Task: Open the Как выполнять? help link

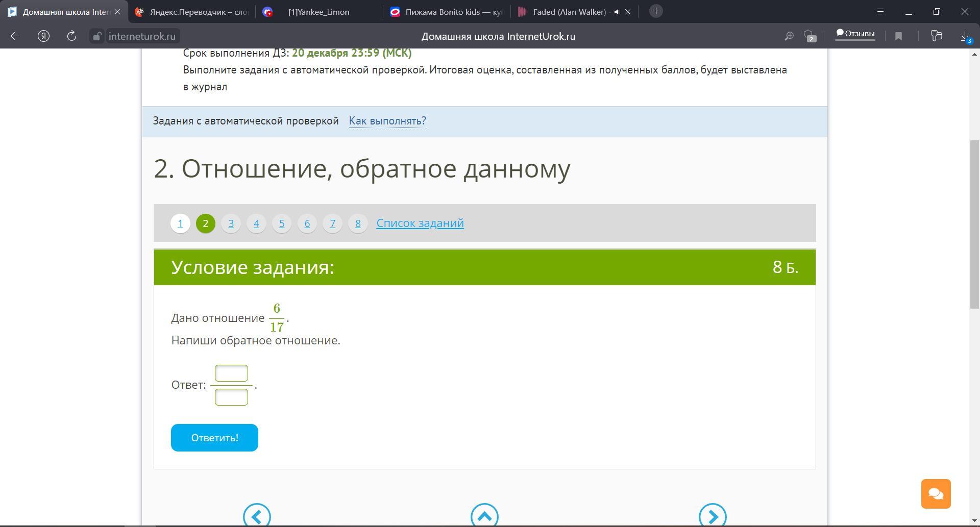Action: pyautogui.click(x=387, y=121)
